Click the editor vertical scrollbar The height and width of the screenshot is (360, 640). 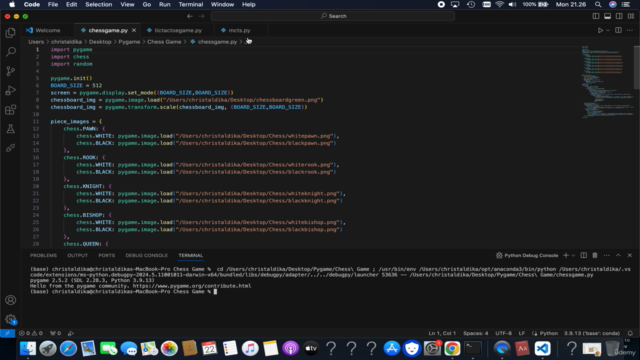(x=637, y=67)
